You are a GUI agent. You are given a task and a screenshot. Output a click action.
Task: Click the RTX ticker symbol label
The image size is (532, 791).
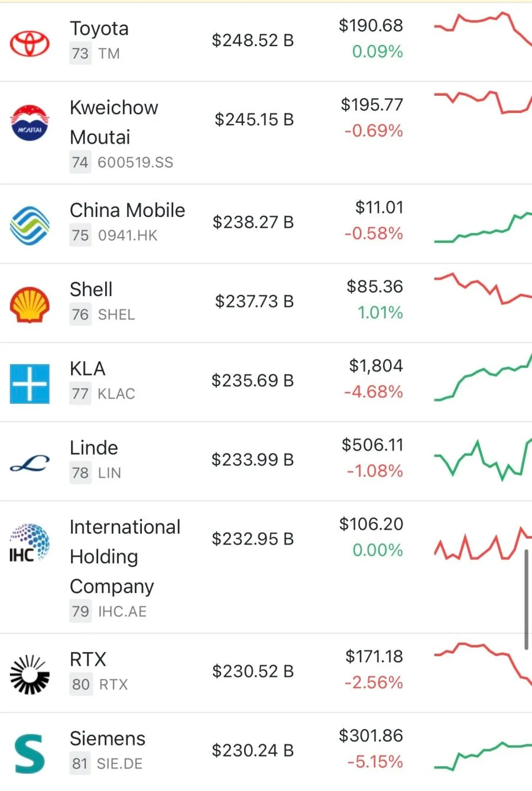coord(113,685)
